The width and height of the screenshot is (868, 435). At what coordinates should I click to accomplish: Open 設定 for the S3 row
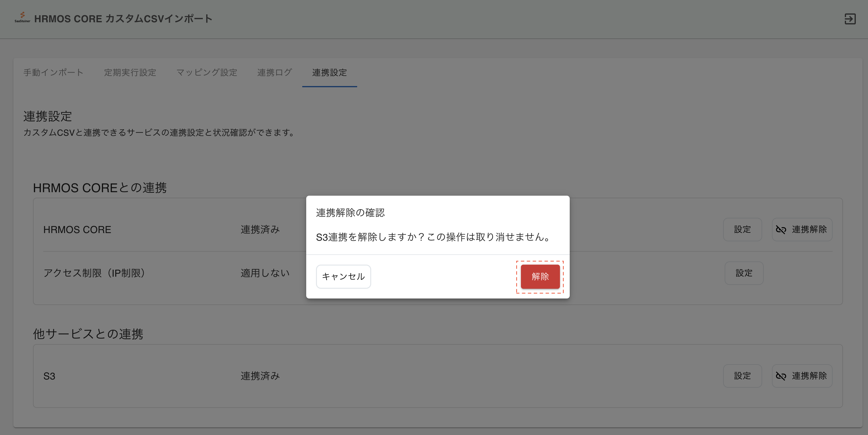coord(742,376)
